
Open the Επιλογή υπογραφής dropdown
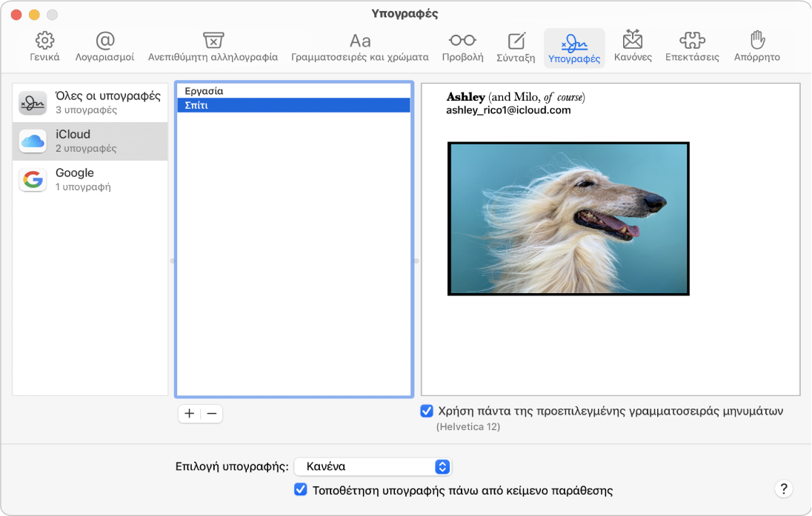373,466
